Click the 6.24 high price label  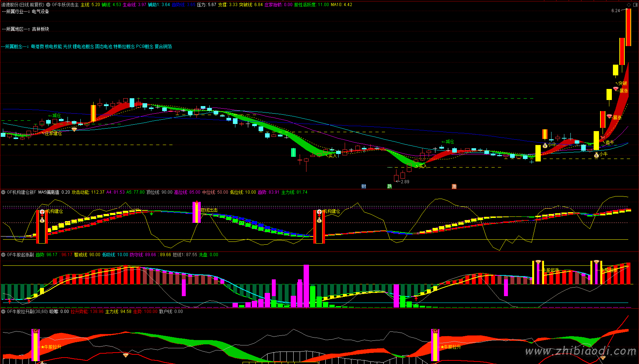click(x=616, y=11)
